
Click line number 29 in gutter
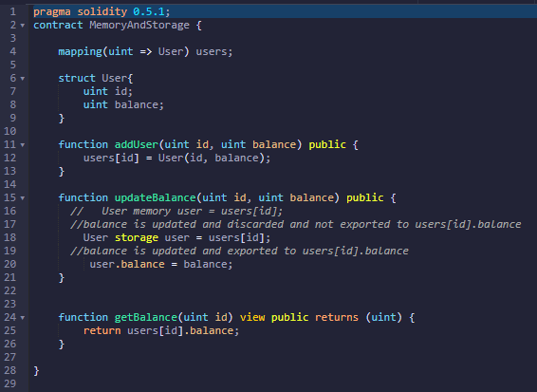[9, 383]
